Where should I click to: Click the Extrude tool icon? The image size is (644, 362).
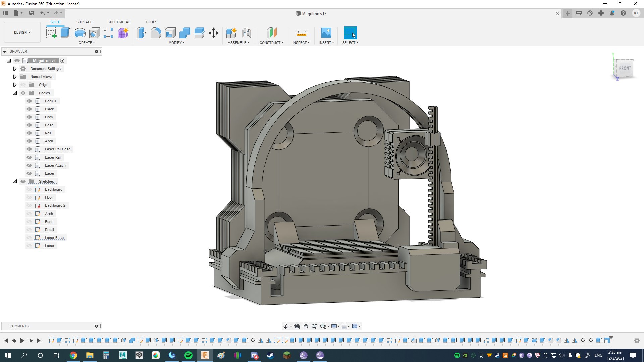click(x=65, y=33)
